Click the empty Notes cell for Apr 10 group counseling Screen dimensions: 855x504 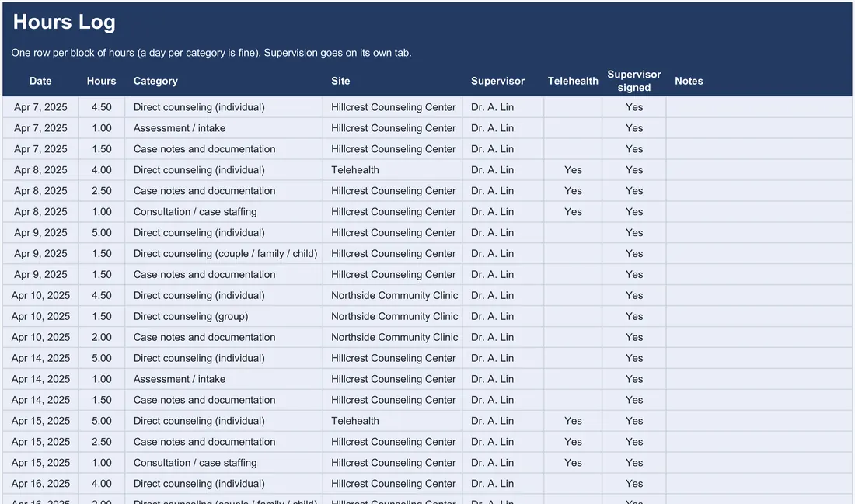tap(759, 316)
